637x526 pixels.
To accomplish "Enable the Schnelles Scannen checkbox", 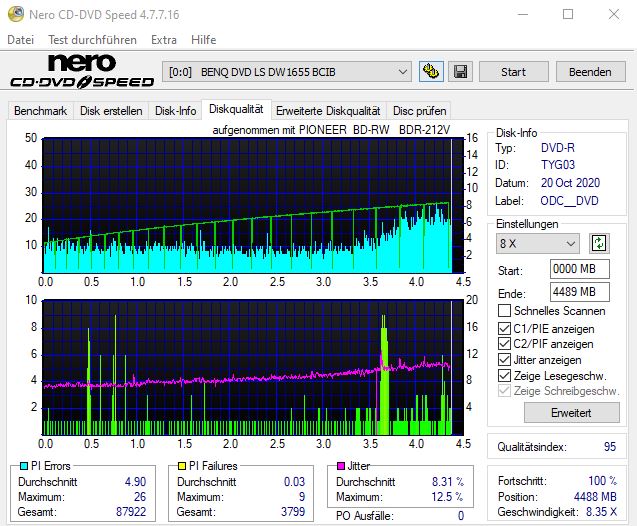I will (x=505, y=311).
